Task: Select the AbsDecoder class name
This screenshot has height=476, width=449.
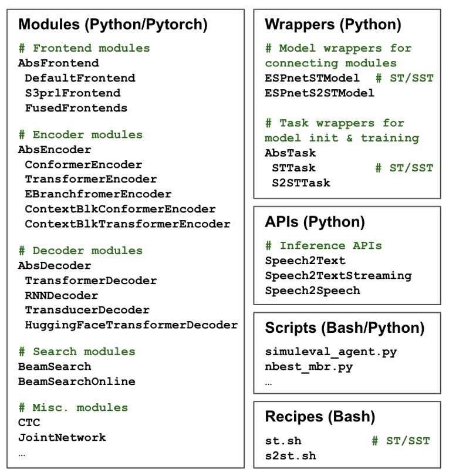Action: [55, 266]
